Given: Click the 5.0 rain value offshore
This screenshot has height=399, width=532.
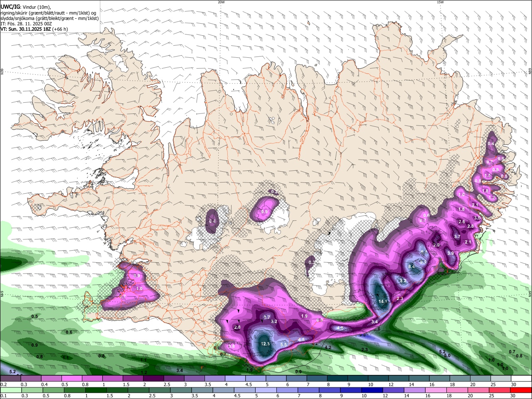Looking at the screenshot, I should 447,356.
